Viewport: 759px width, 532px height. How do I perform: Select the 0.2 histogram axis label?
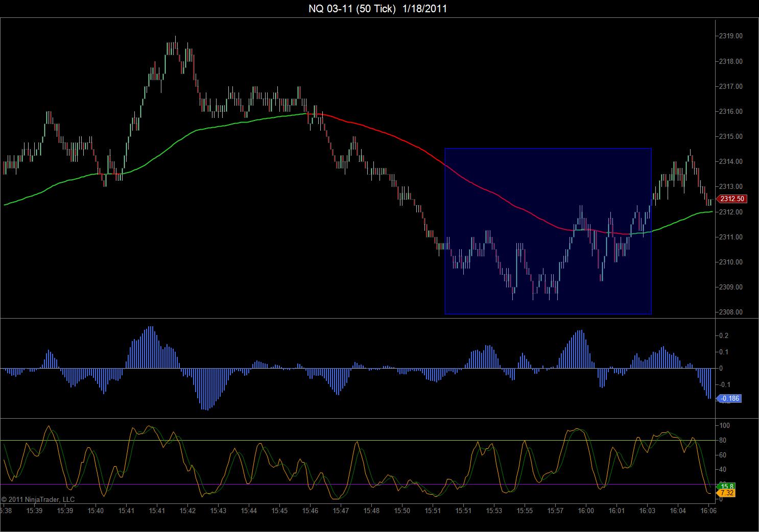(724, 336)
